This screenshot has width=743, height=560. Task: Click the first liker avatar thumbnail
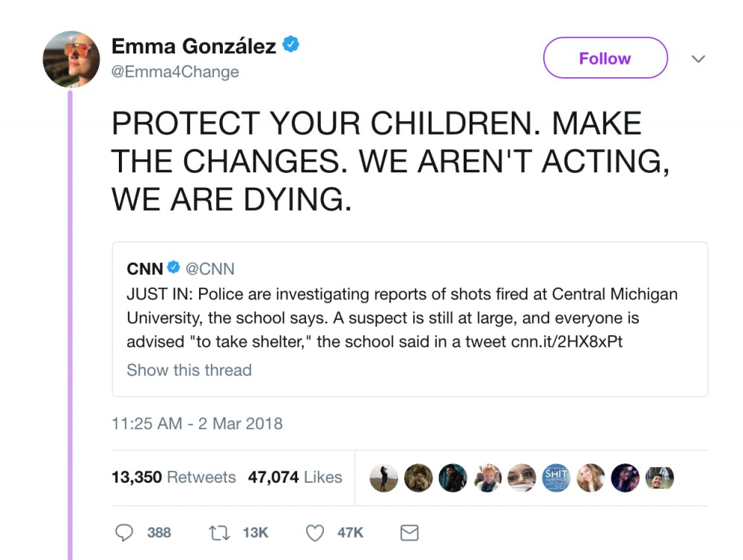[x=384, y=478]
